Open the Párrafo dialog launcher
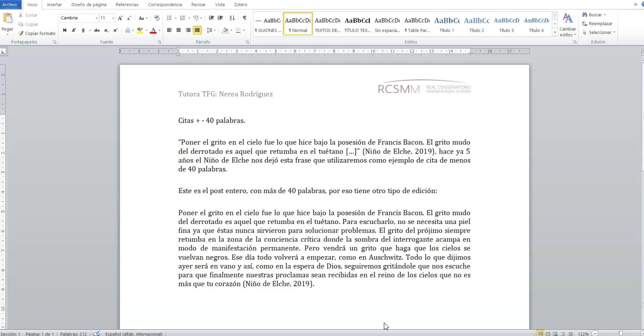 [x=247, y=42]
